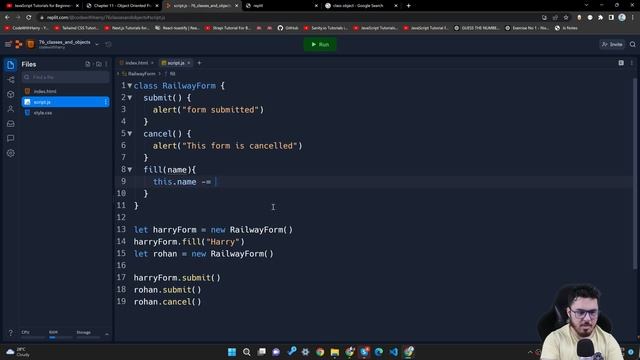Switch to JavaScript Tutorials browser tab
Viewport: 640px width, 360px height.
tap(42, 6)
